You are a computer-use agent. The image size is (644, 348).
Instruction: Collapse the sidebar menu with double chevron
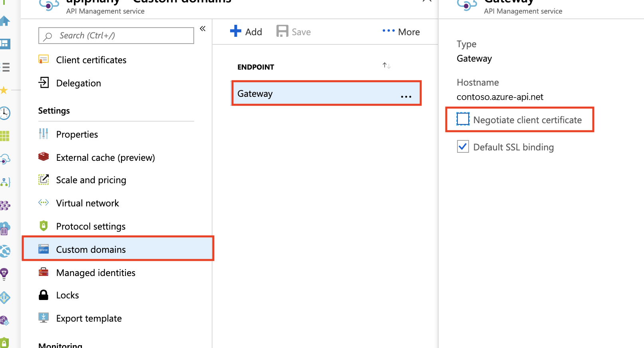pos(203,28)
